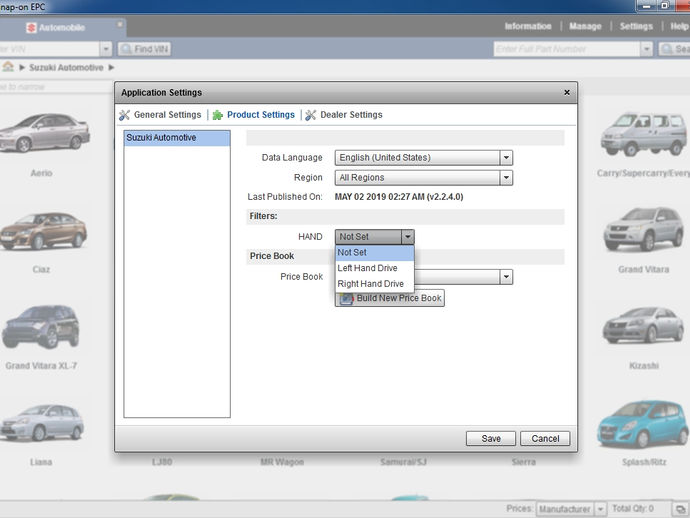The height and width of the screenshot is (518, 690).
Task: Select the Splash/Ritz car thumbnail
Action: (643, 424)
